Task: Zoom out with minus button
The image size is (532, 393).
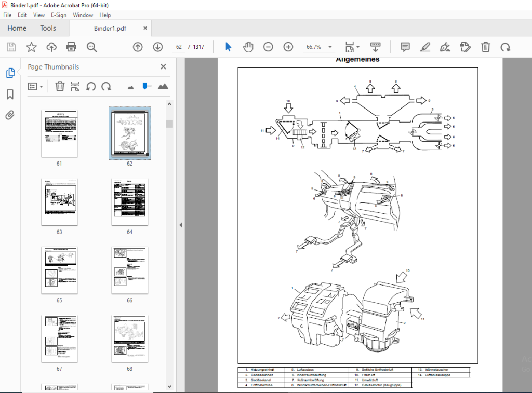Action: point(268,47)
